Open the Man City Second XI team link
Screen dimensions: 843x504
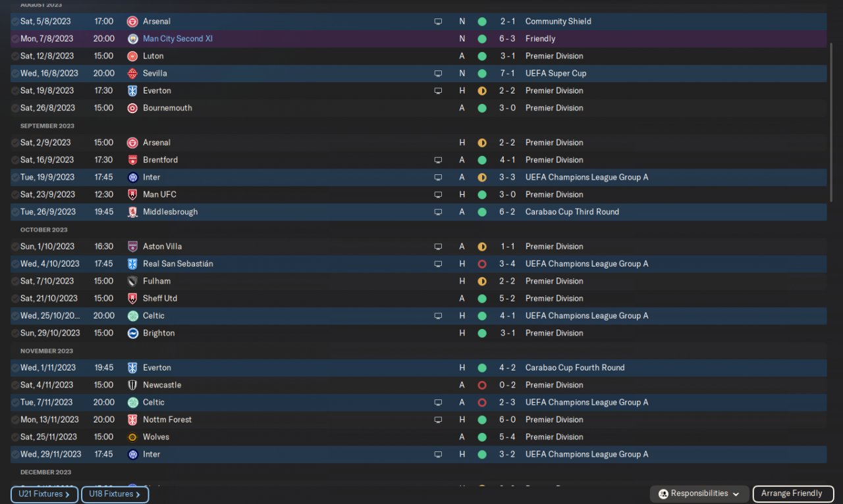177,39
